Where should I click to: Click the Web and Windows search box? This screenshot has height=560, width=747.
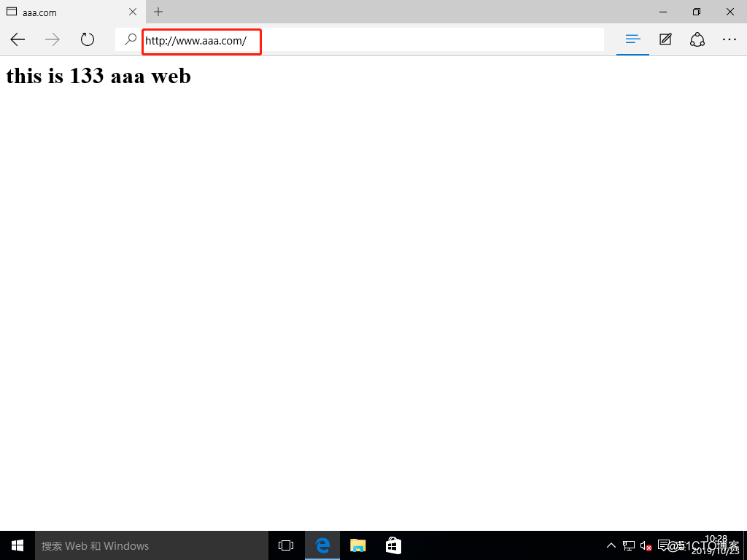coord(152,545)
